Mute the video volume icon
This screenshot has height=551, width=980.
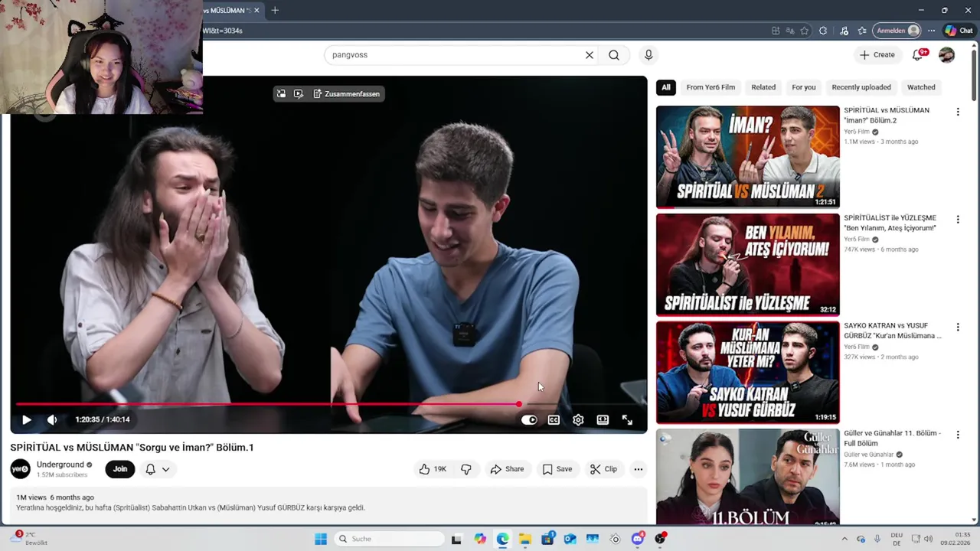point(52,419)
